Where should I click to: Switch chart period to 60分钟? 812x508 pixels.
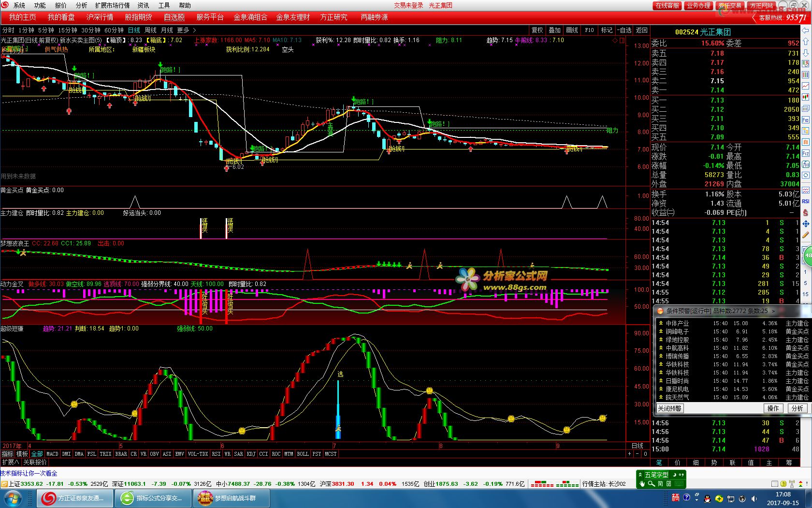pyautogui.click(x=114, y=30)
